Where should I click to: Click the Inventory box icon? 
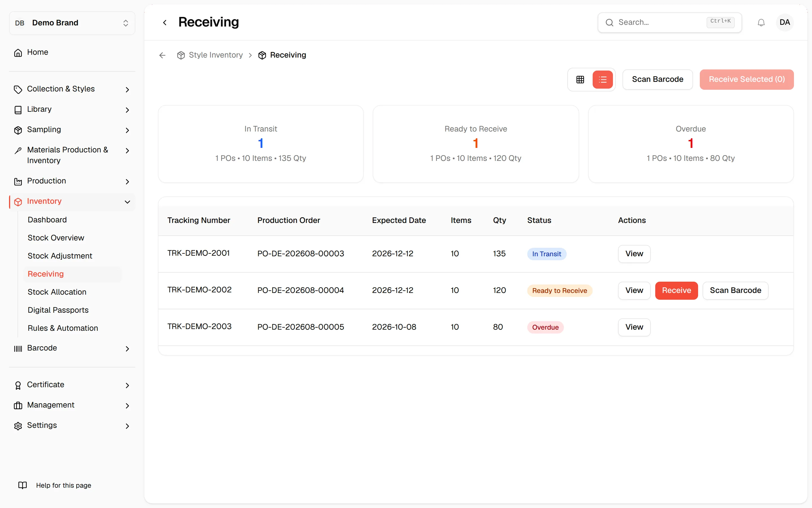click(x=18, y=202)
